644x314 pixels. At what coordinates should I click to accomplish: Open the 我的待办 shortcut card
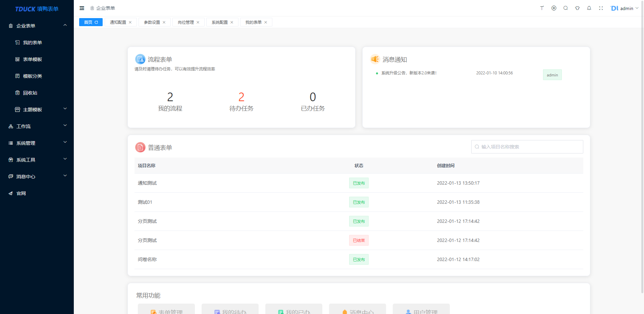(230, 309)
